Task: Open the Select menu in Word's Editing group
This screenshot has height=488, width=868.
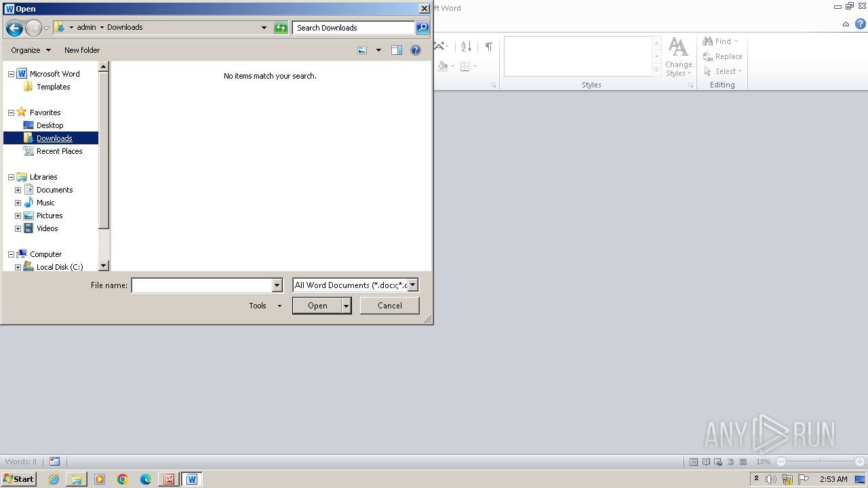Action: click(723, 71)
